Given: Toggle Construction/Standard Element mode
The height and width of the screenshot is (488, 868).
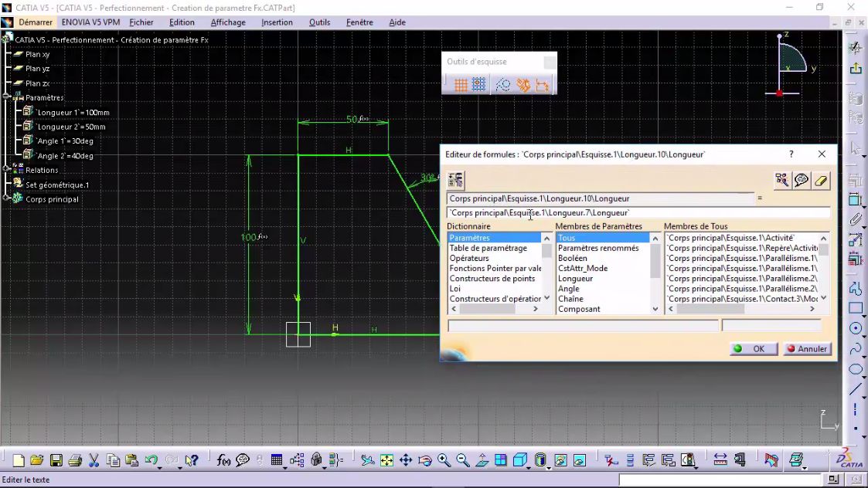Looking at the screenshot, I should pos(503,85).
